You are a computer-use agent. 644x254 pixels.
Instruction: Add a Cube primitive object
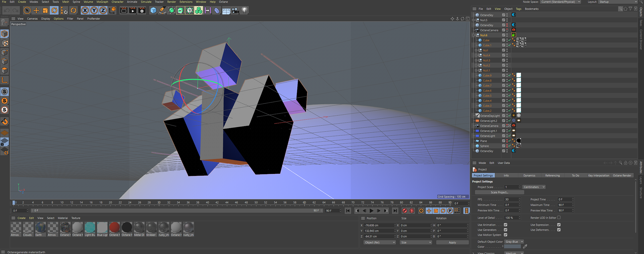point(153,10)
